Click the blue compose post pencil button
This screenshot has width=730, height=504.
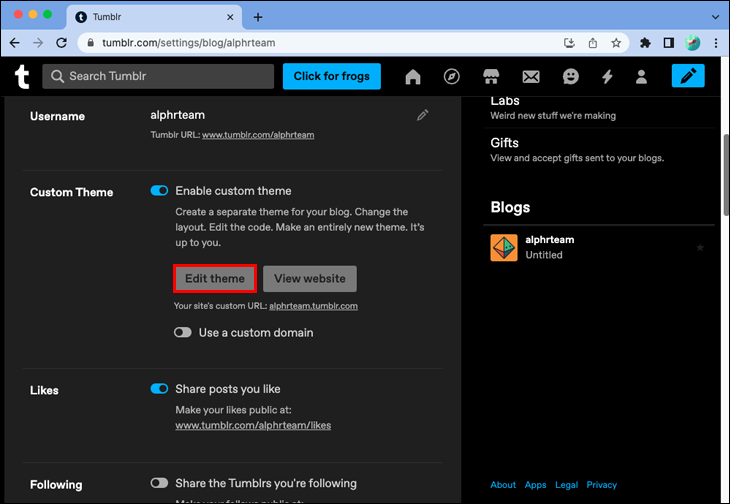688,77
